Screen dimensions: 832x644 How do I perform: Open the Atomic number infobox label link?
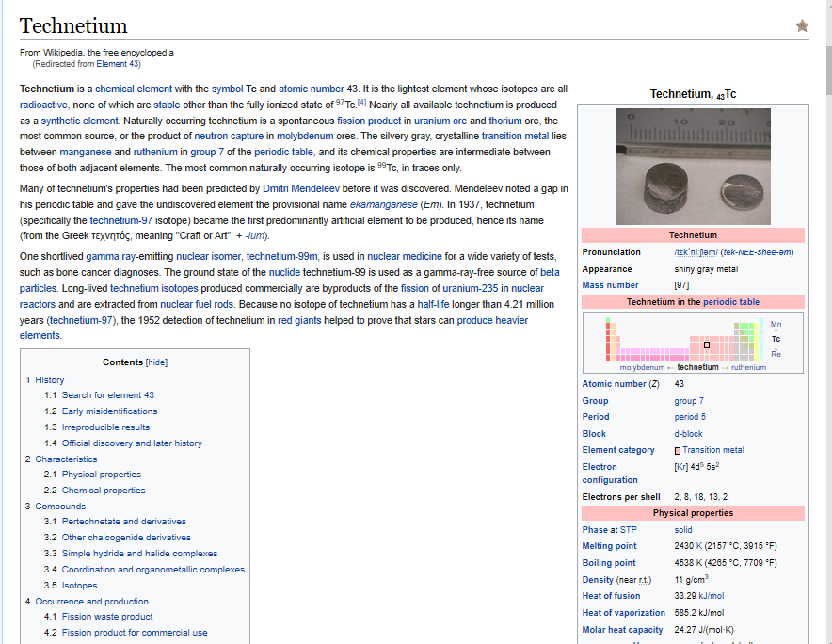pos(614,384)
